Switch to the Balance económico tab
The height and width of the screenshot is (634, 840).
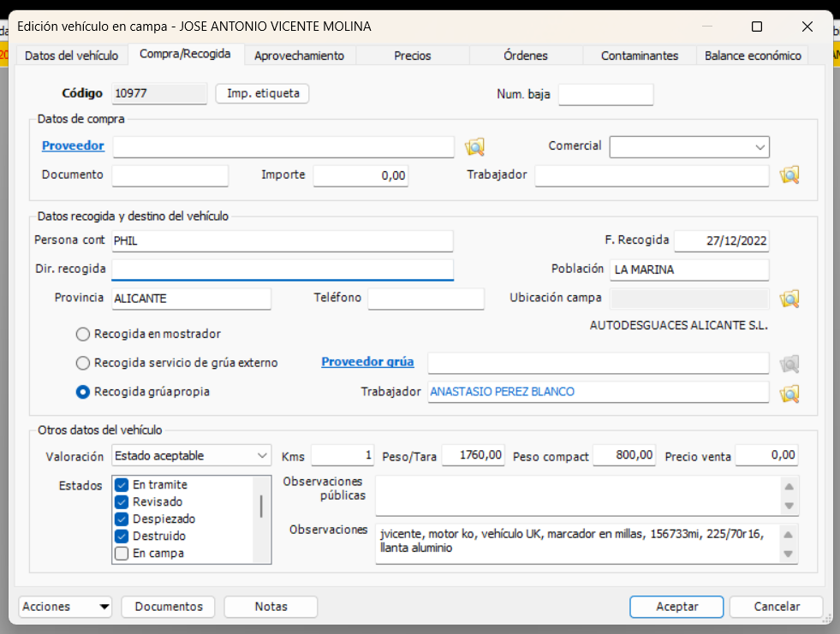tap(752, 54)
